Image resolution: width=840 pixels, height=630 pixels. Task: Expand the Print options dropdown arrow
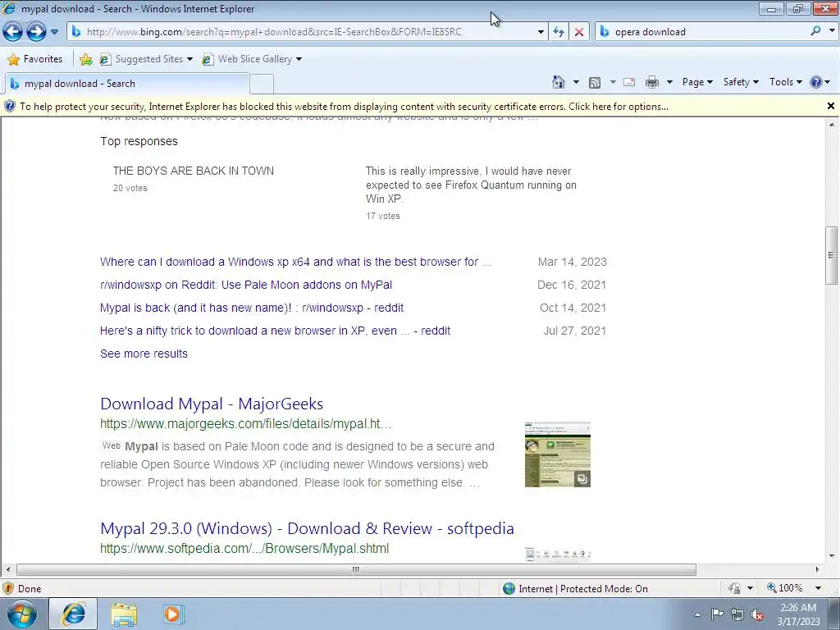coord(669,82)
